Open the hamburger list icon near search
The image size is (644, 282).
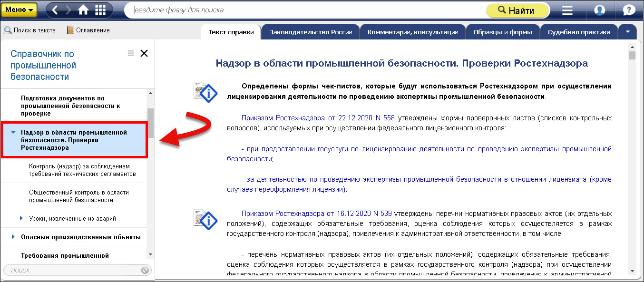567,10
